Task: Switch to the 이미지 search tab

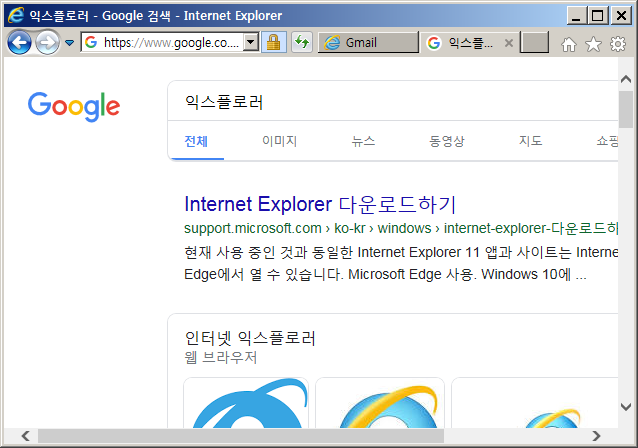Action: coord(280,141)
